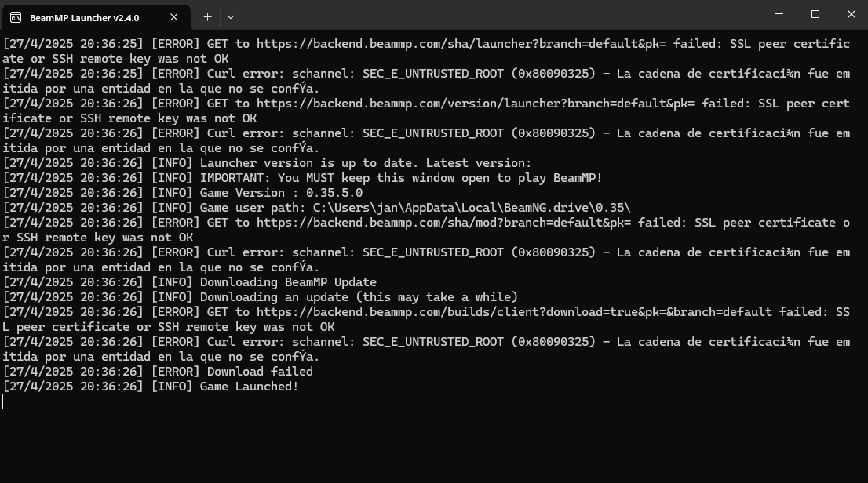Open a new tab with the plus button
868x483 pixels.
tap(208, 17)
